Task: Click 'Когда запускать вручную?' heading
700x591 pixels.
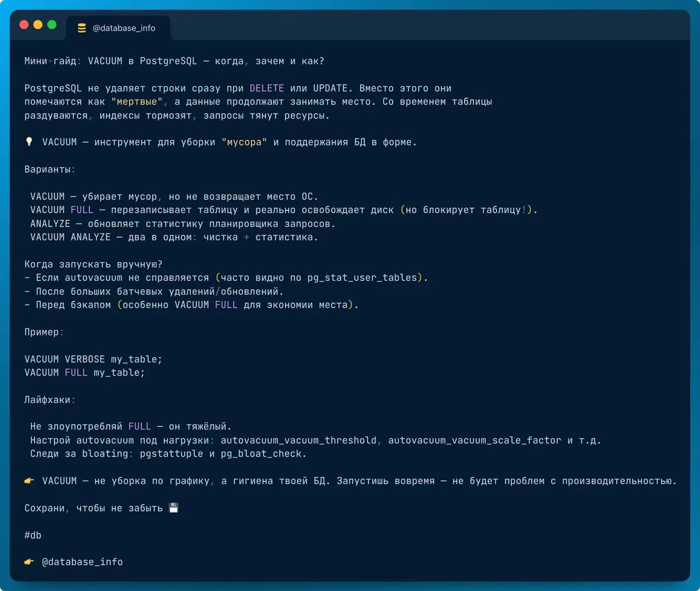Action: (x=94, y=264)
